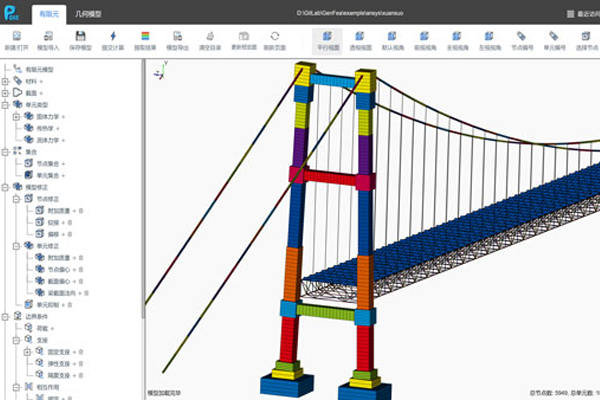The height and width of the screenshot is (400, 600).
Task: Toggle 节点编号 node numbering display
Action: pyautogui.click(x=523, y=39)
